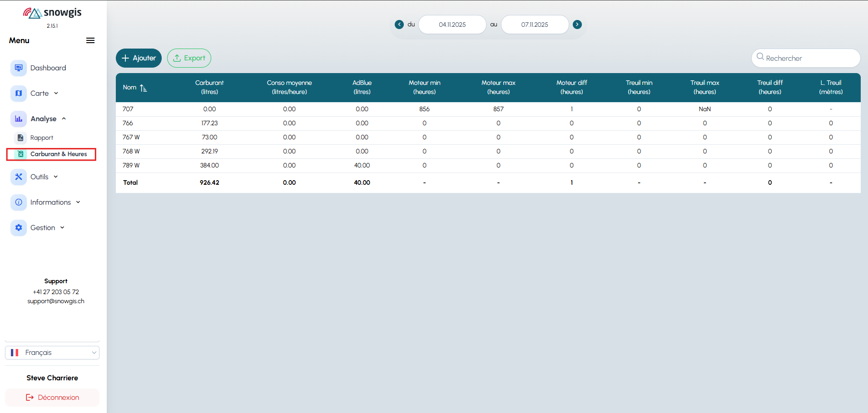868x413 pixels.
Task: Toggle sort order on Nom column
Action: click(x=143, y=88)
